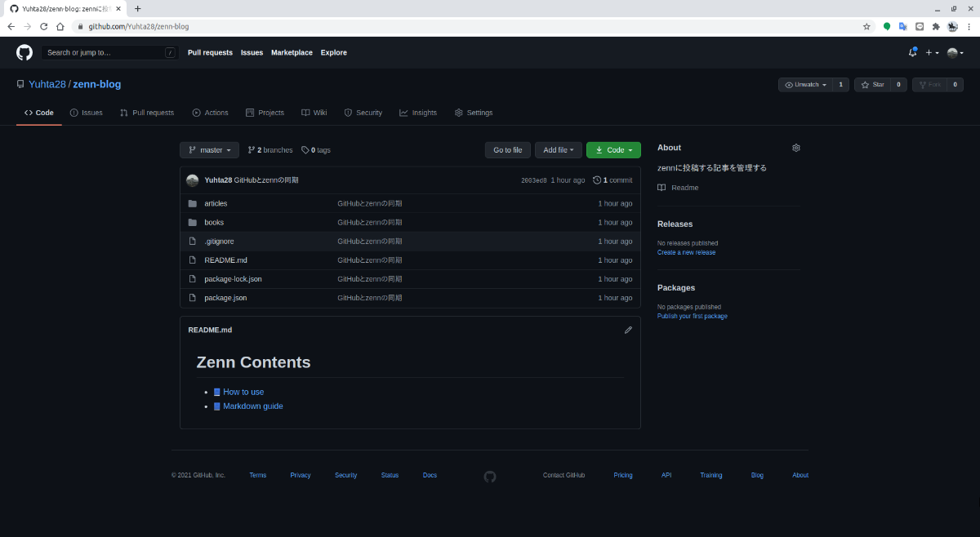Click the footer Pricing link

(623, 475)
